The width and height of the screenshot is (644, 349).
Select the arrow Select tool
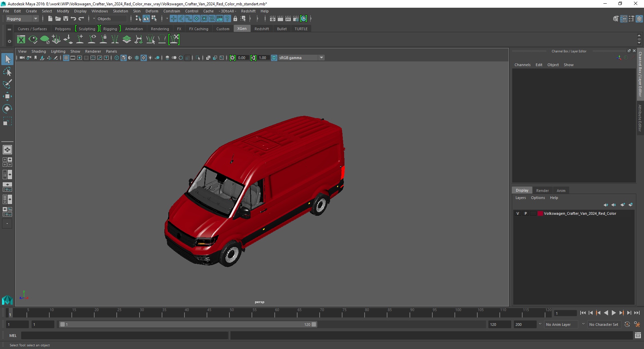(x=7, y=59)
